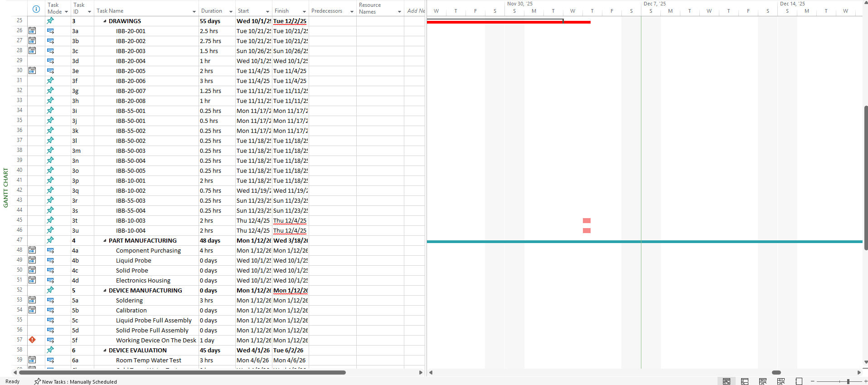Click the zoom out minus button

point(813,381)
